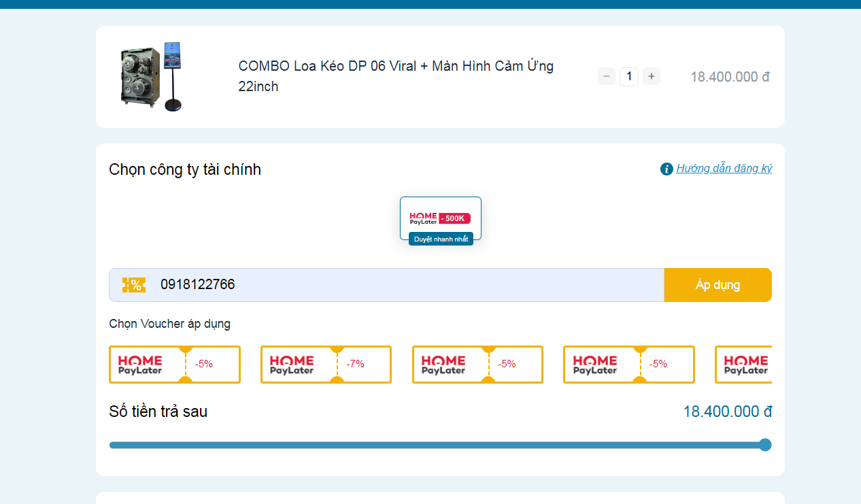The width and height of the screenshot is (861, 504).
Task: Click the -500K discount tag
Action: [x=454, y=218]
